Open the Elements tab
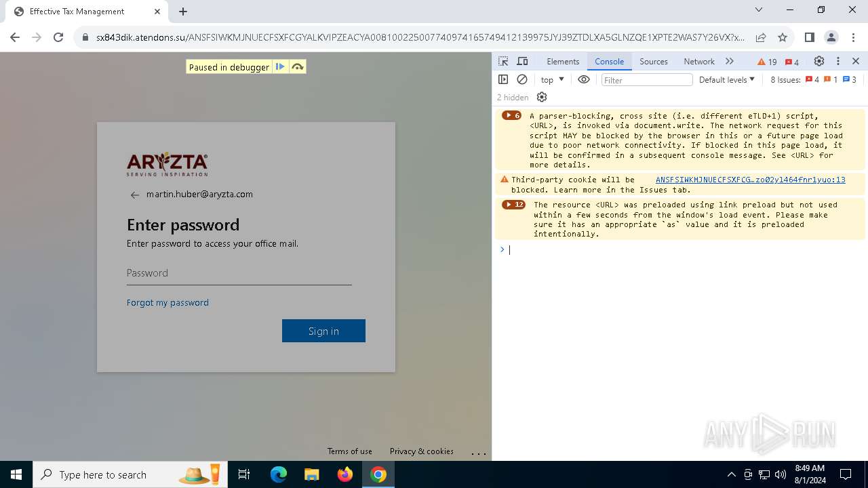The image size is (868, 488). click(563, 61)
